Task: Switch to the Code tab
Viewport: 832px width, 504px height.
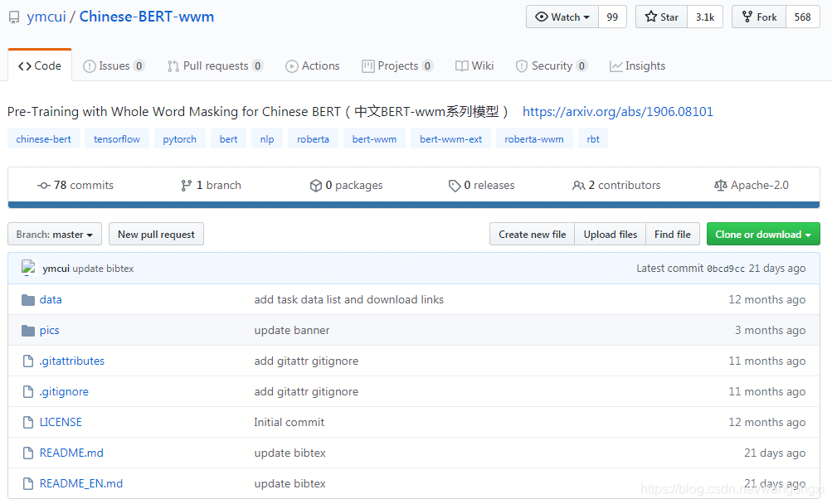Action: point(40,65)
